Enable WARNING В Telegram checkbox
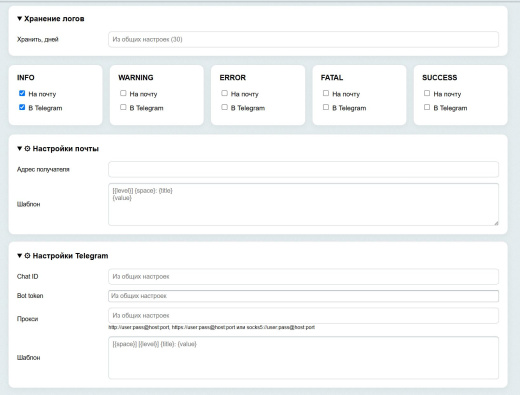 pyautogui.click(x=123, y=107)
